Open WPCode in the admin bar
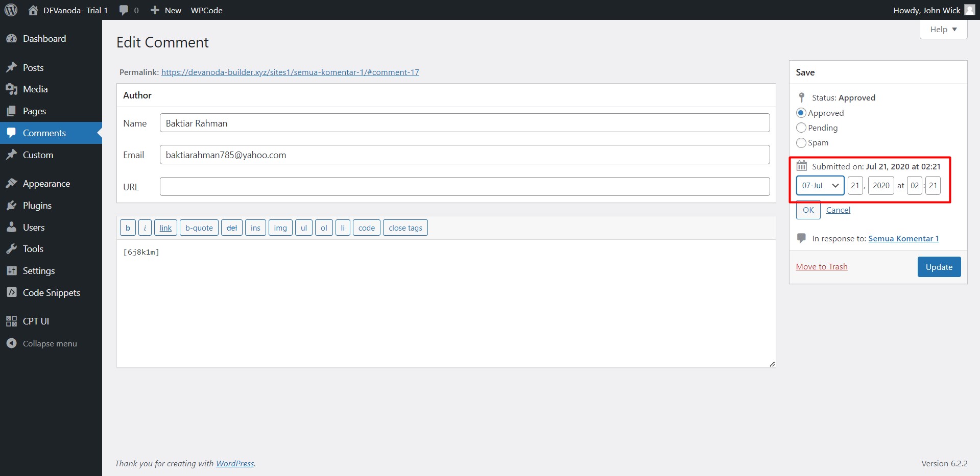This screenshot has height=476, width=980. point(206,10)
